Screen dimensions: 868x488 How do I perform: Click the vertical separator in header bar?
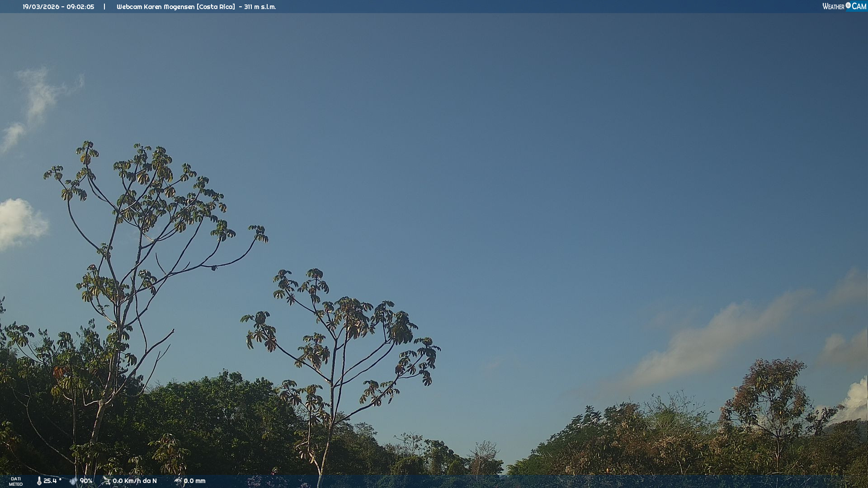tap(104, 7)
